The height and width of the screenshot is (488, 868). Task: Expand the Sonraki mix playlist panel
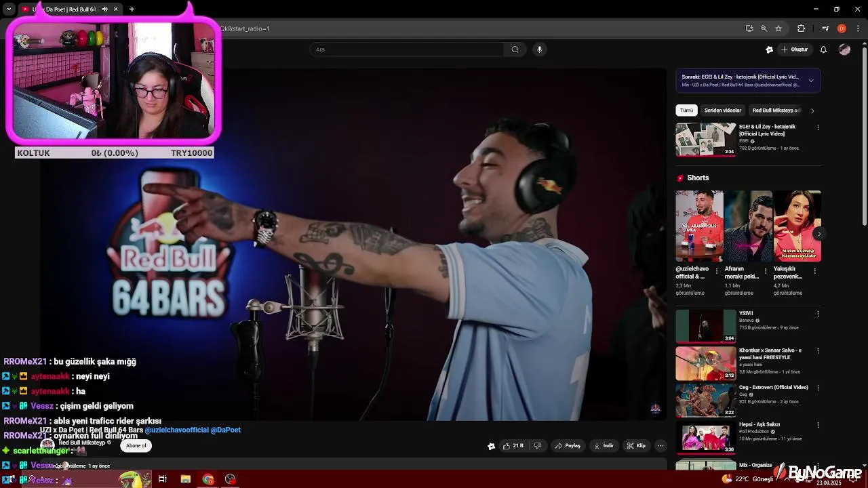tap(810, 81)
